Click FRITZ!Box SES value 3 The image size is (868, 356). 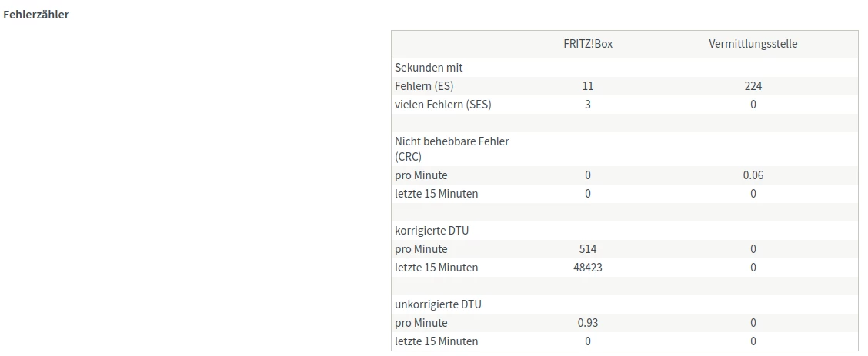pyautogui.click(x=588, y=105)
